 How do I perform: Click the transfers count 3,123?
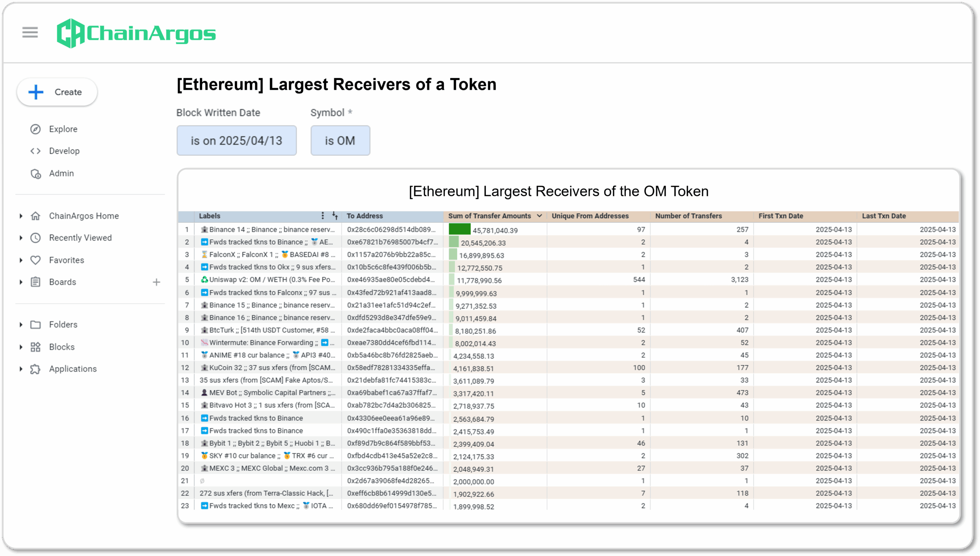(739, 280)
